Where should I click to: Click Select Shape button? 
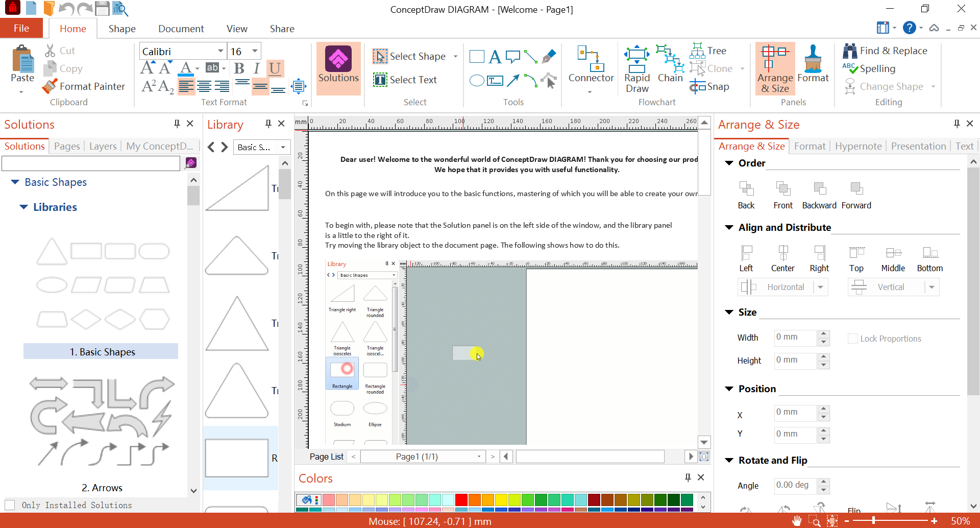pos(409,56)
